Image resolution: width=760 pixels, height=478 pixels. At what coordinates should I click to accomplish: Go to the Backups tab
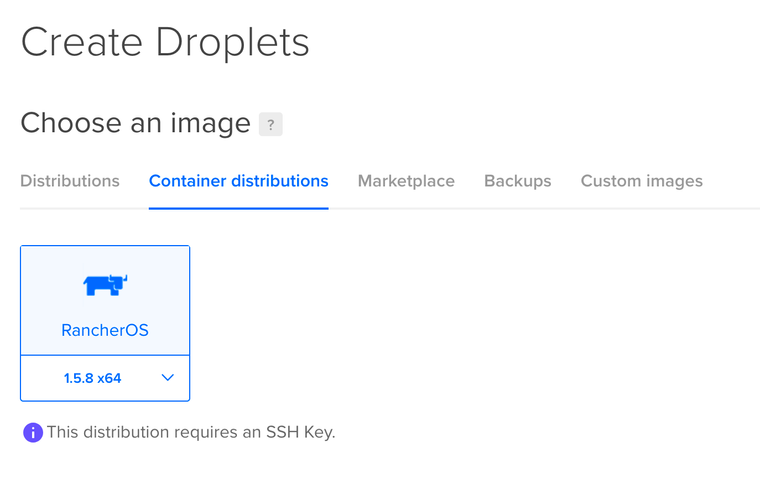pyautogui.click(x=518, y=181)
